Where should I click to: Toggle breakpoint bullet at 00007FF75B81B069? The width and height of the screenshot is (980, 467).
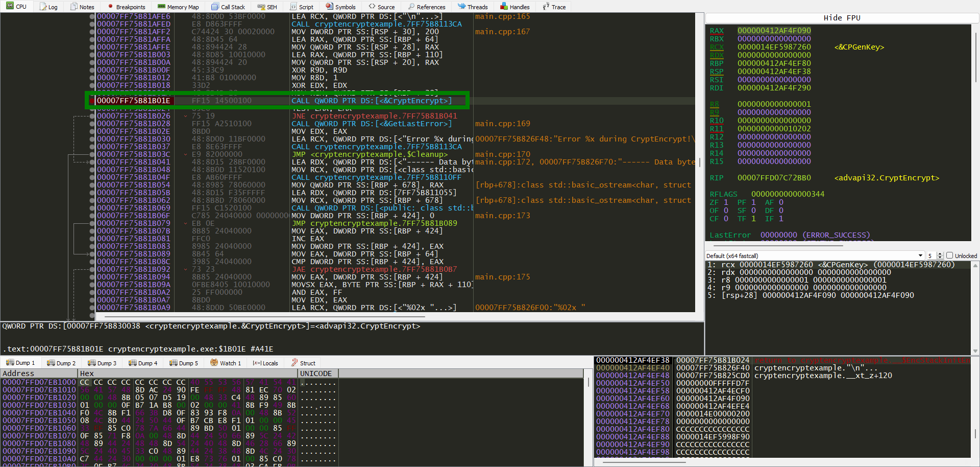(x=92, y=208)
